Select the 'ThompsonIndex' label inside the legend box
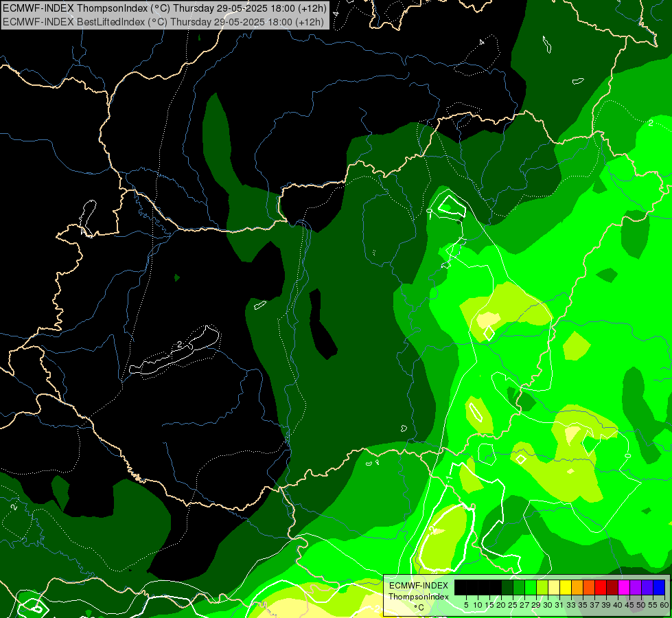672x618 pixels. 419,597
